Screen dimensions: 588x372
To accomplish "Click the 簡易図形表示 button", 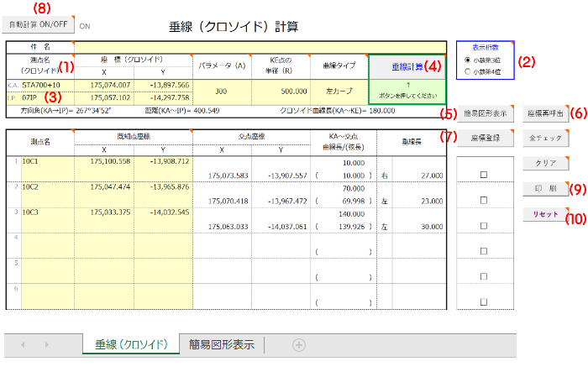I will [x=485, y=113].
